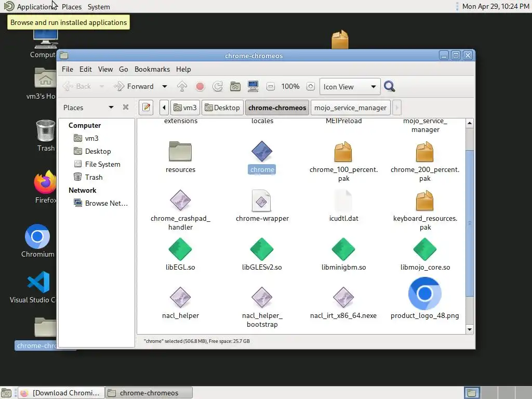Select Browse Network in the sidebar
532x399 pixels.
(106, 203)
